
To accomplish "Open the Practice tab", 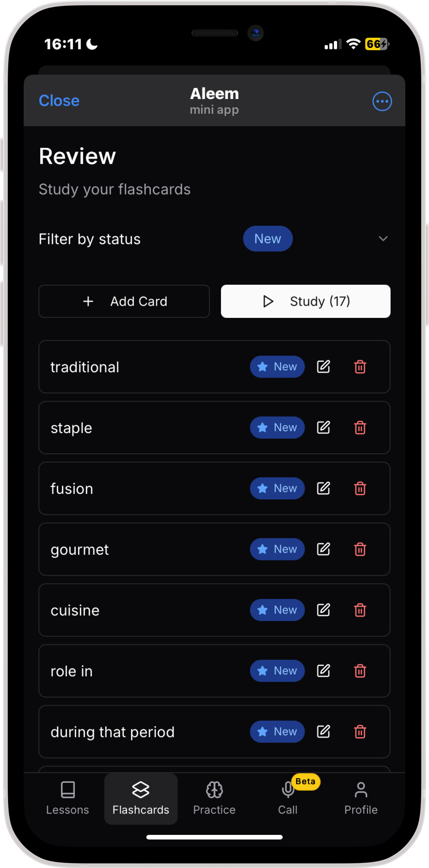I will click(x=214, y=799).
